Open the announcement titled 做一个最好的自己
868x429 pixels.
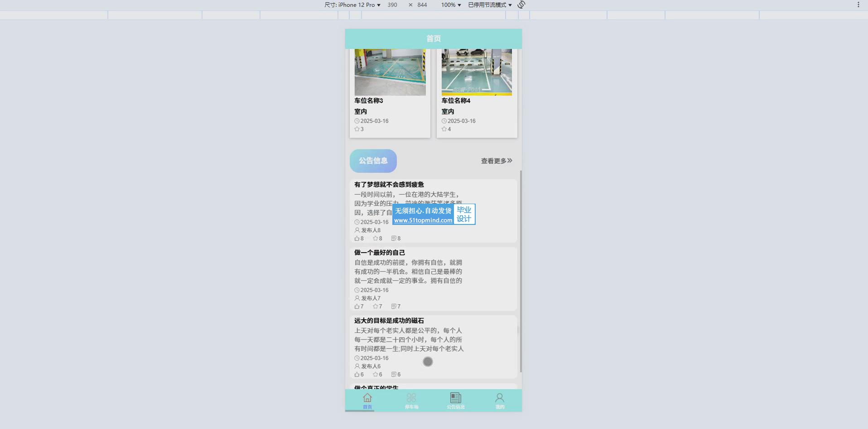(x=380, y=253)
